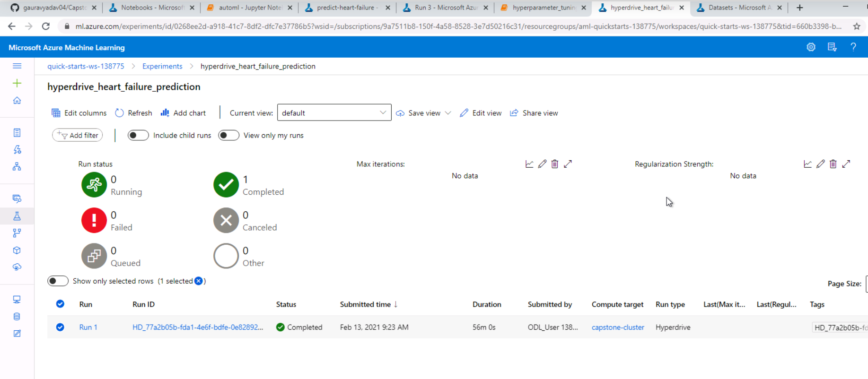Open Notebooks from the sidebar icon
Viewport: 868px width, 379px height.
click(x=17, y=133)
